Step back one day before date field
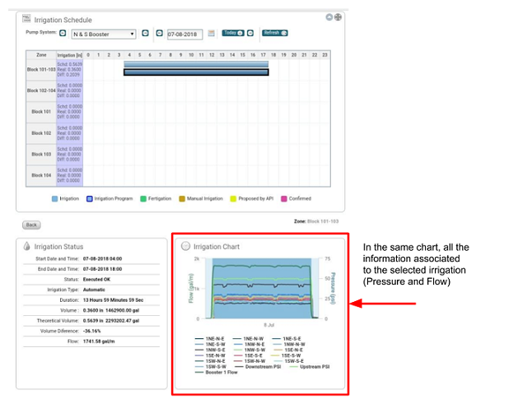 pos(160,34)
